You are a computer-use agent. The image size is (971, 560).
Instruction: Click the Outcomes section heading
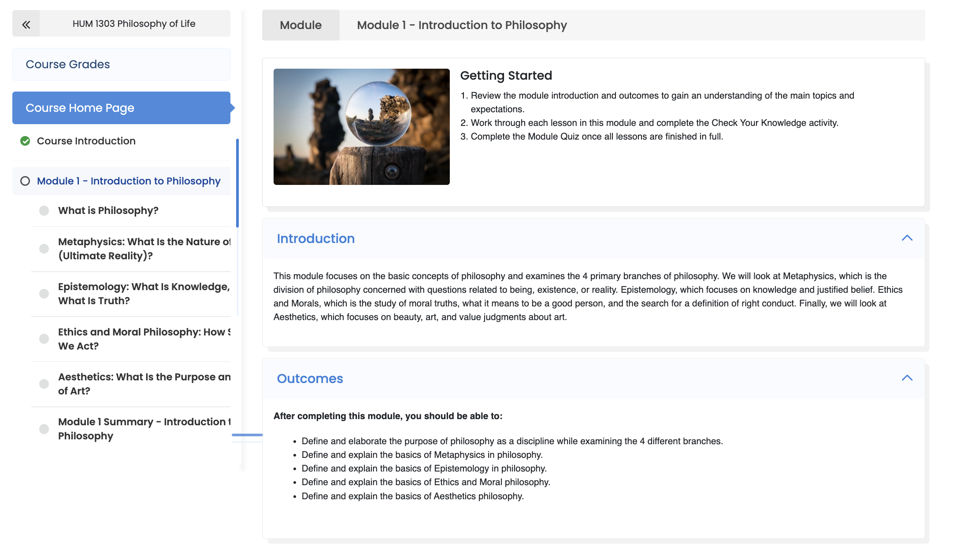point(310,379)
